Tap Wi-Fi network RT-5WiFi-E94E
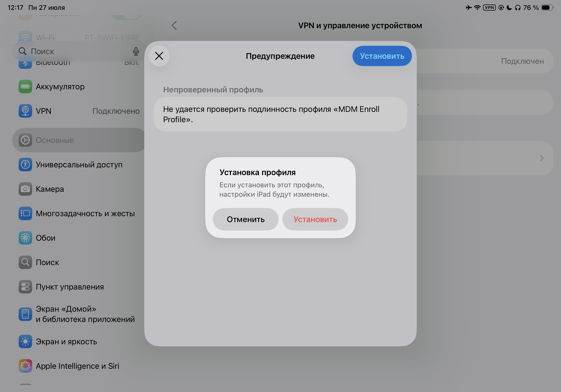 click(112, 38)
